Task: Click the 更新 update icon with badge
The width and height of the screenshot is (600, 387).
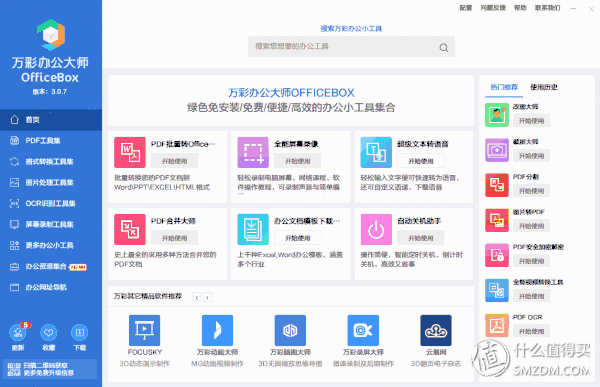Action: point(18,333)
